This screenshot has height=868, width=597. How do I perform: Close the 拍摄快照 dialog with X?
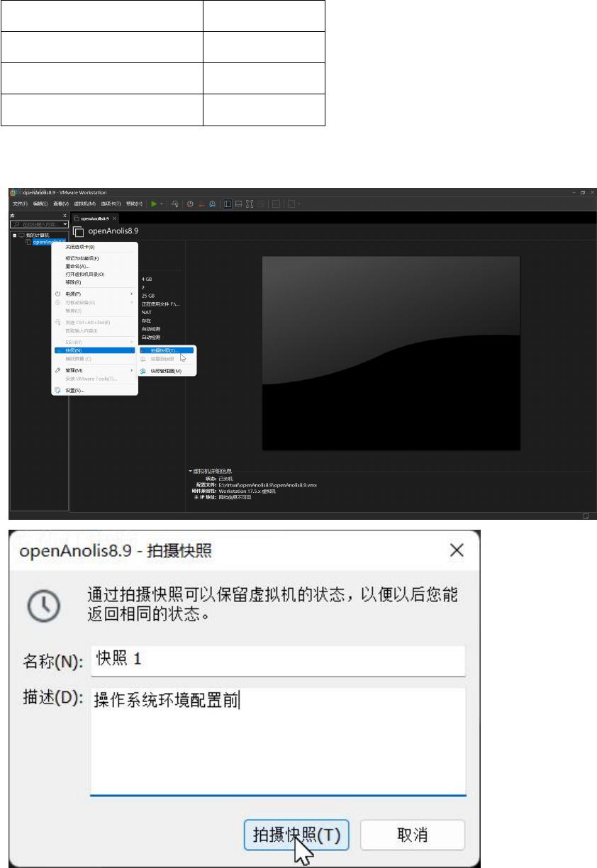[457, 550]
